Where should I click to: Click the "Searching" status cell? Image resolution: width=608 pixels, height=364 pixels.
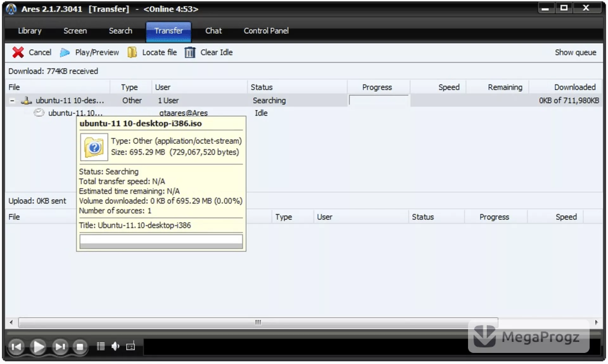(269, 100)
